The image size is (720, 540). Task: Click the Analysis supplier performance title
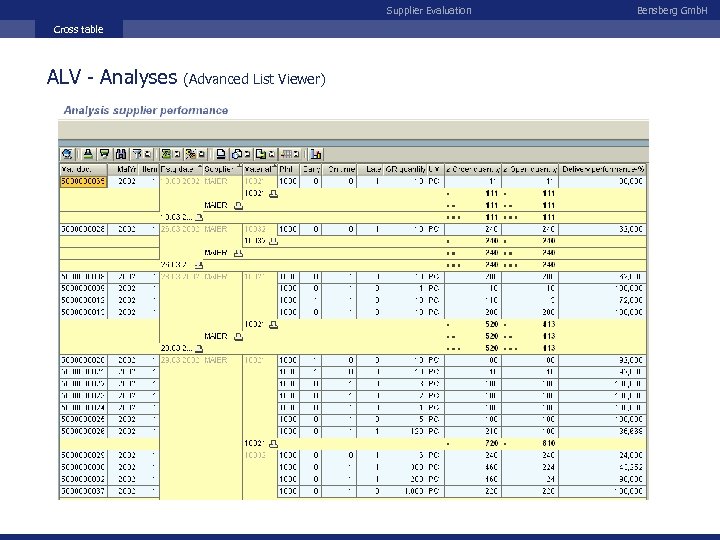pyautogui.click(x=146, y=110)
